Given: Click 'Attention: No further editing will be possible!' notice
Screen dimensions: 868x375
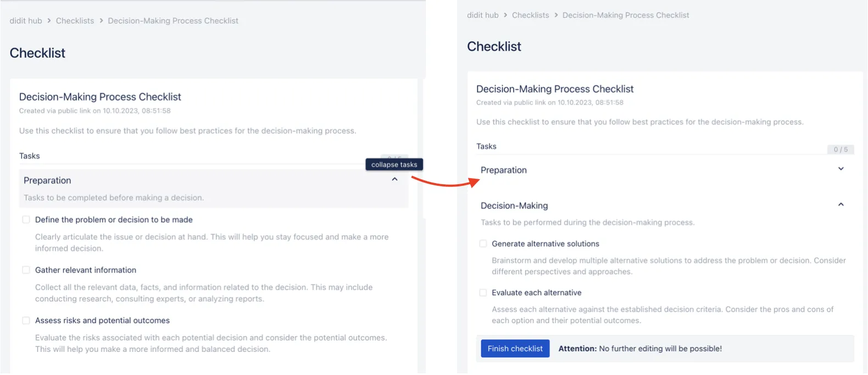Looking at the screenshot, I should tap(640, 349).
